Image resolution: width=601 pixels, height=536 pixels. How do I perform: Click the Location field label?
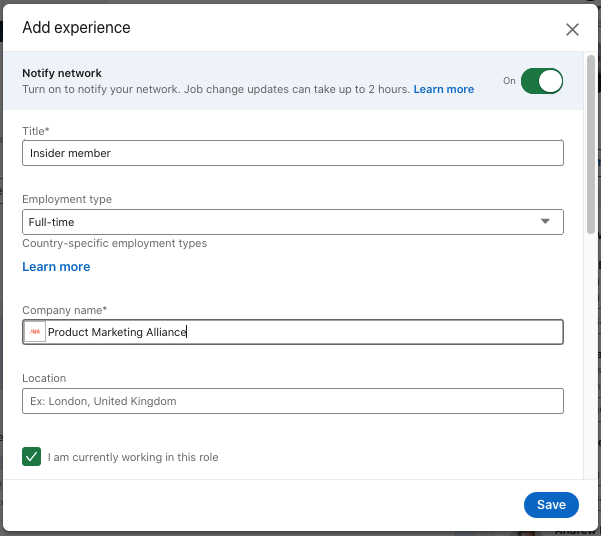click(x=44, y=378)
